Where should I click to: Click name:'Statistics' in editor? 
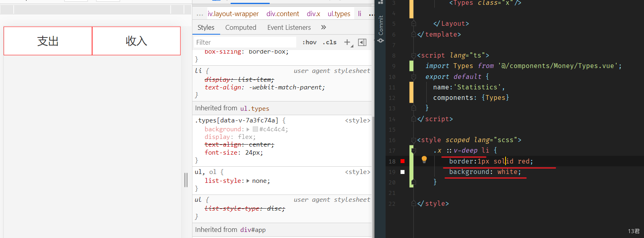click(x=469, y=87)
